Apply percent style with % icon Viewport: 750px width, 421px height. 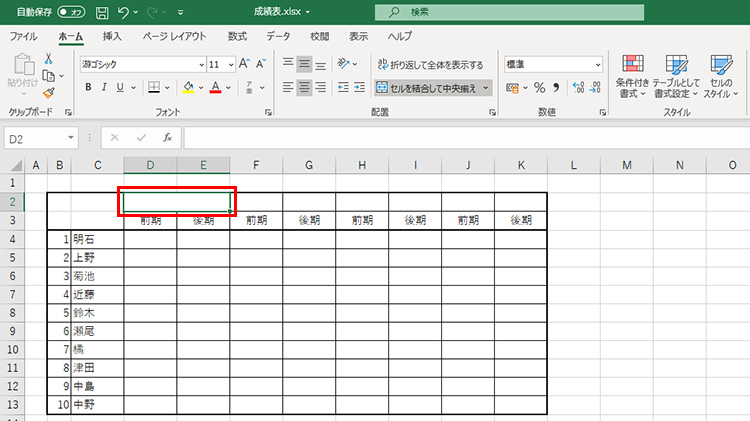(539, 87)
